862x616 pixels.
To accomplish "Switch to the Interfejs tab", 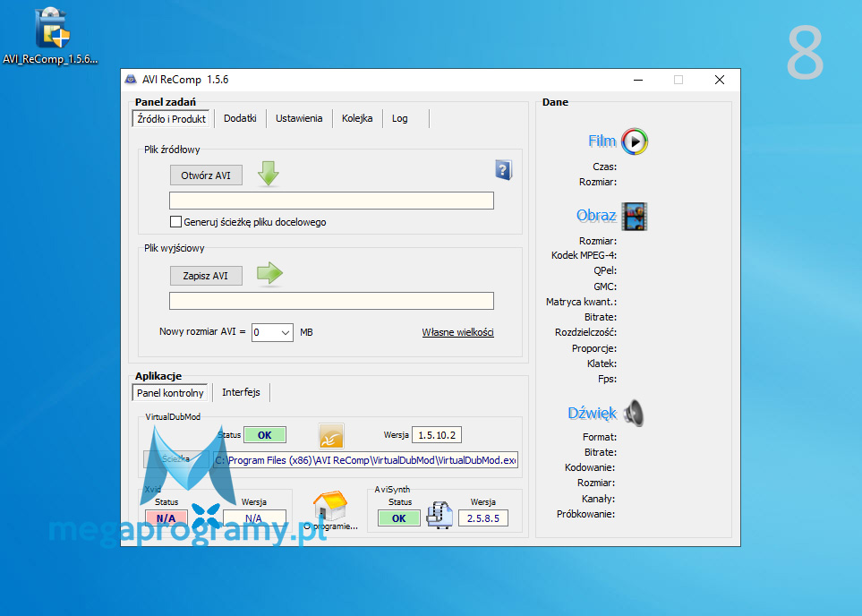I will coord(241,392).
